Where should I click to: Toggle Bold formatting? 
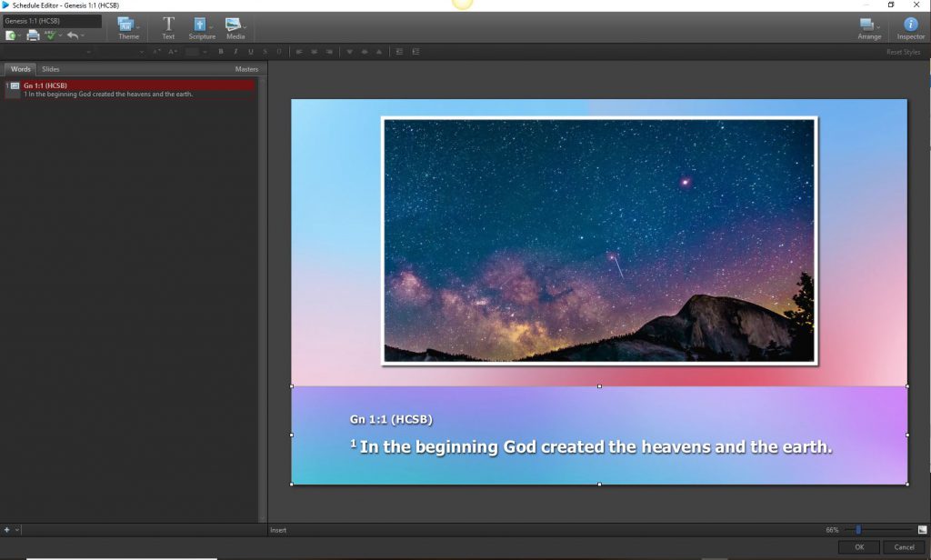pyautogui.click(x=221, y=52)
